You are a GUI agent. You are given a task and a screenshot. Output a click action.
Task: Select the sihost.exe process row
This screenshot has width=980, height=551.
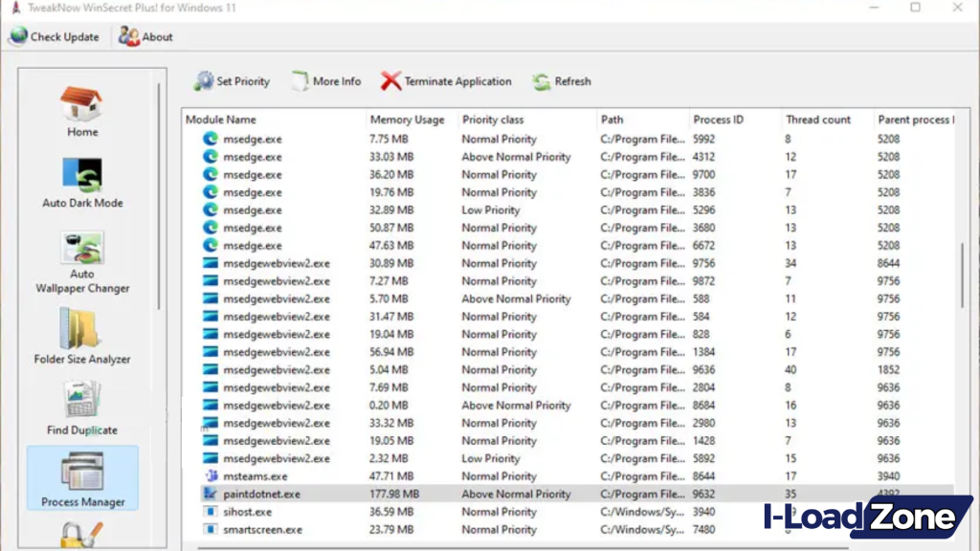[x=577, y=512]
